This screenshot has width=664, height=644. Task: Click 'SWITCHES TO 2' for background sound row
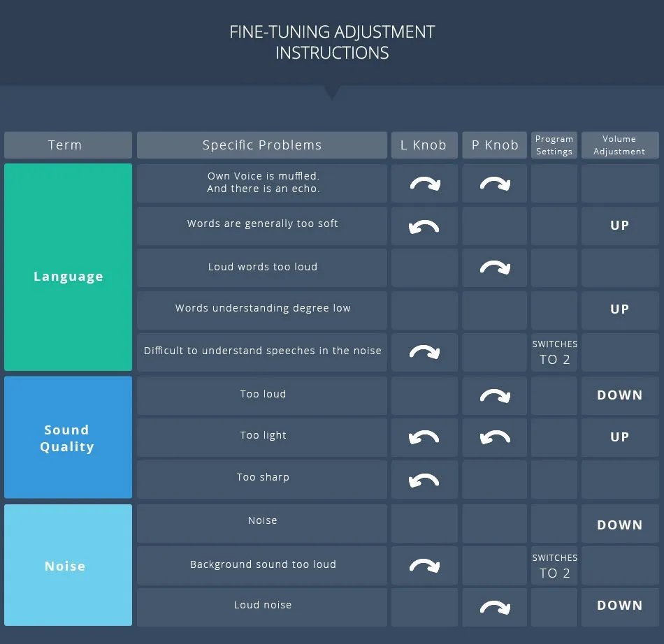point(555,566)
